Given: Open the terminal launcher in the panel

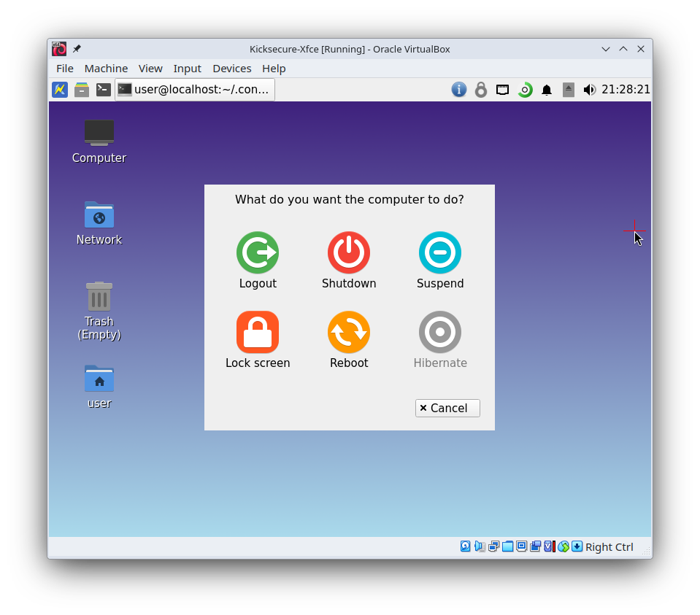Looking at the screenshot, I should [104, 90].
